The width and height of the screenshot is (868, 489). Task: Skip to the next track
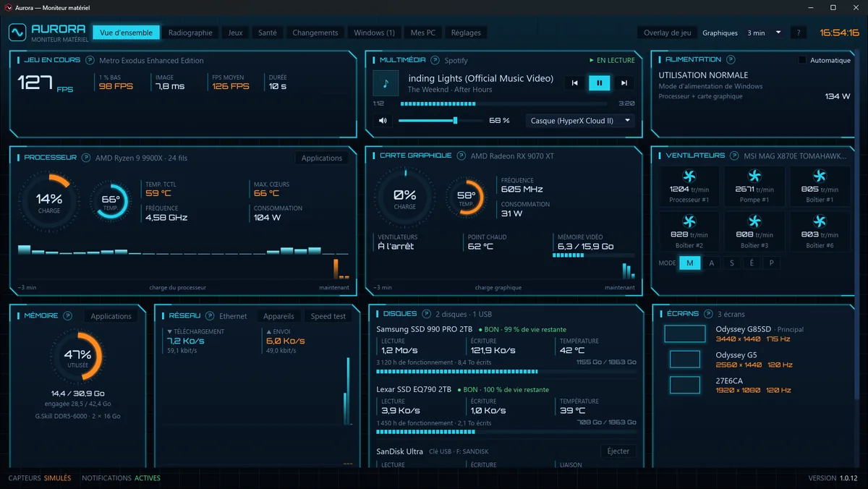tap(624, 83)
